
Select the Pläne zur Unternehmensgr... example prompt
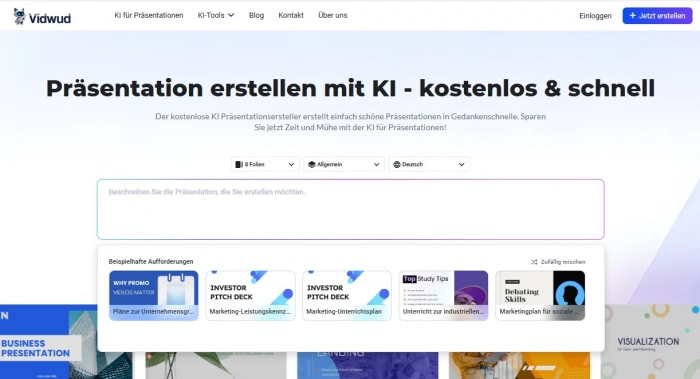pyautogui.click(x=154, y=296)
